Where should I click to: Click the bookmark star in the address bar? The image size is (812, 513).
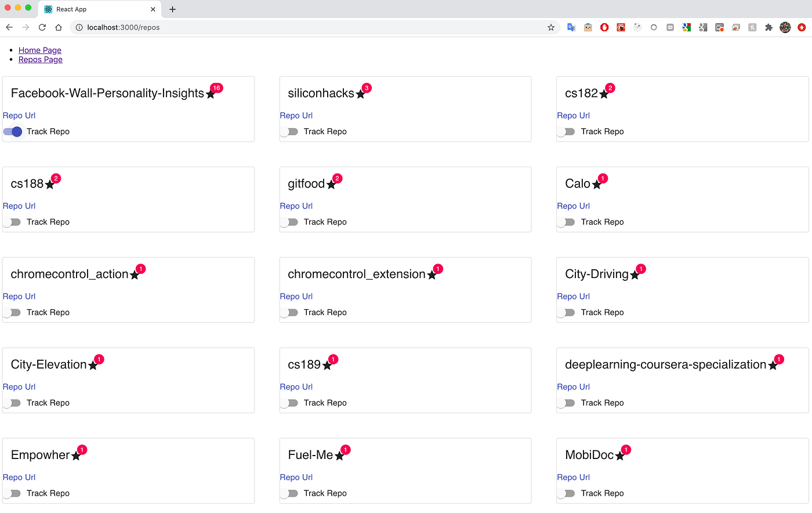550,27
